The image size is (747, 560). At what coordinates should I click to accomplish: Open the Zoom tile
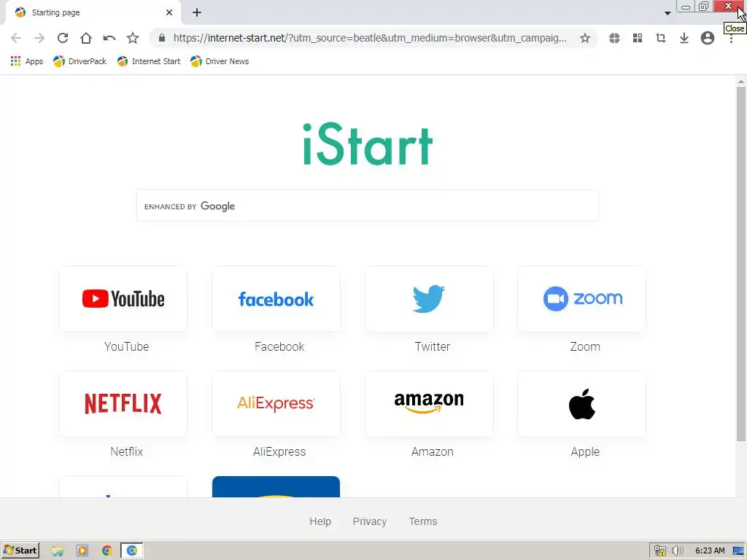click(581, 299)
